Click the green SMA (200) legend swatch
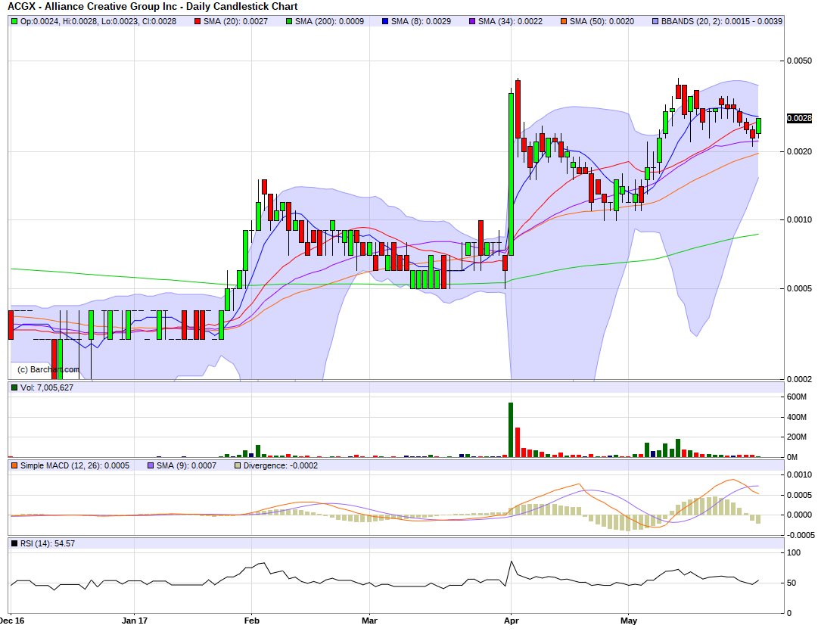Viewport: 818px width, 644px height. coord(289,21)
